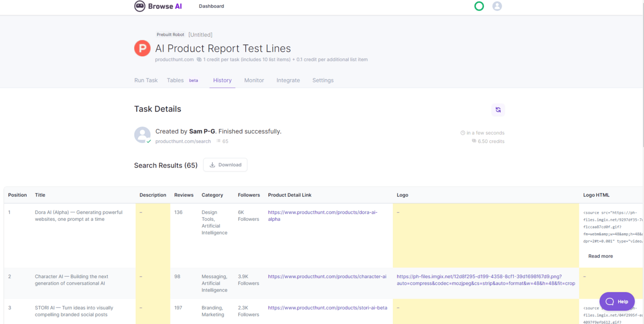Open the STORI AI beta product link
The width and height of the screenshot is (644, 324).
click(327, 308)
